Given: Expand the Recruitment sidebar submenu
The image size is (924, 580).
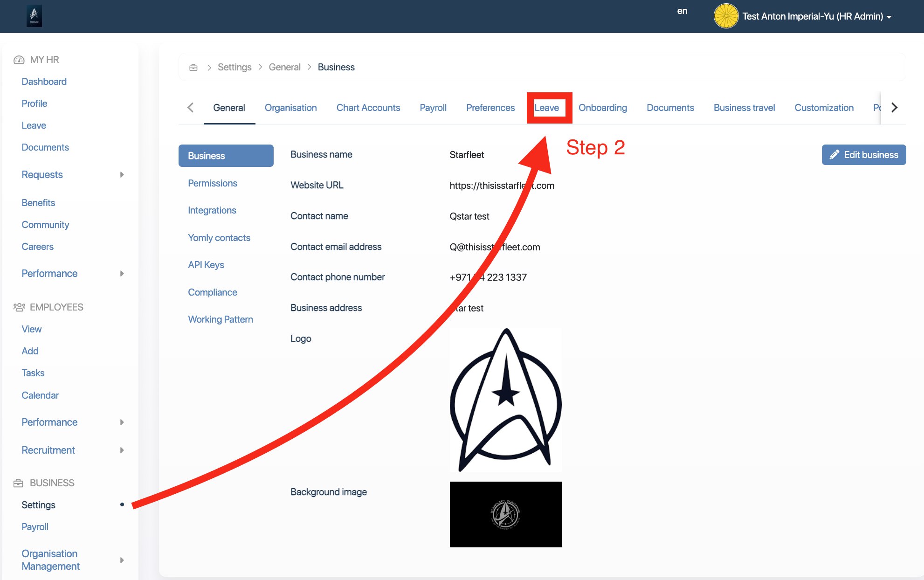Looking at the screenshot, I should click(122, 450).
